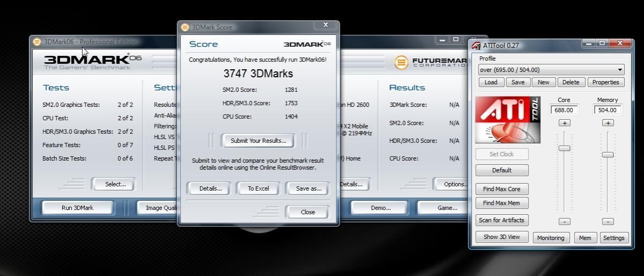
Task: Click the CPU Score value 1404
Action: (x=291, y=117)
